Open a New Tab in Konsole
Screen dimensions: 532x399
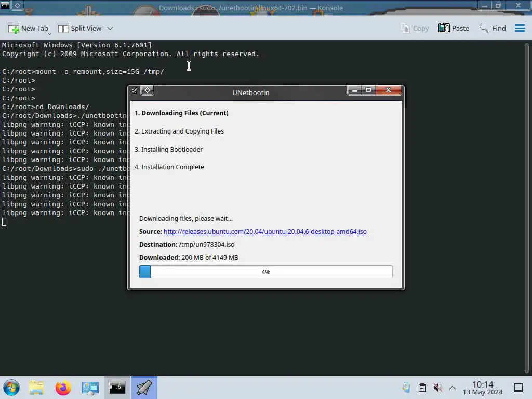pos(28,29)
